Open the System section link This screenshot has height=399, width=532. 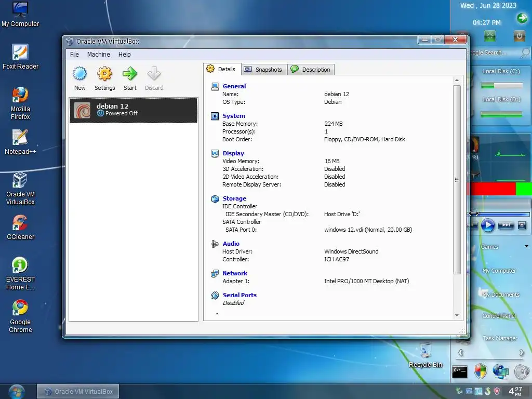(234, 116)
